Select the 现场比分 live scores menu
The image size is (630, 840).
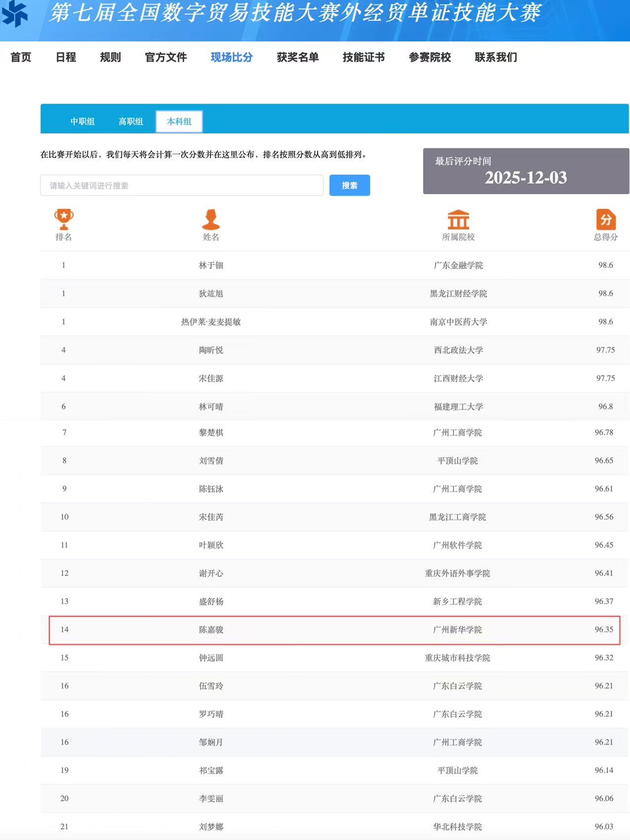(232, 57)
